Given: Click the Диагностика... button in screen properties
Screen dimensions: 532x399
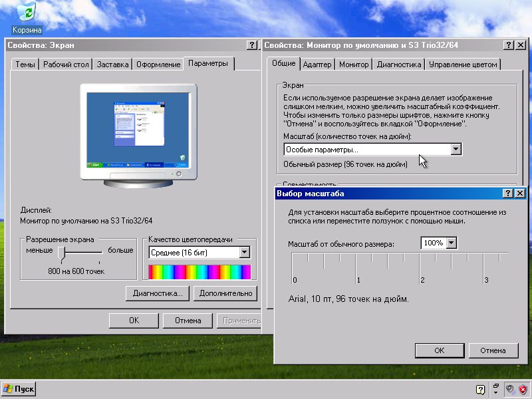Looking at the screenshot, I should tap(158, 293).
